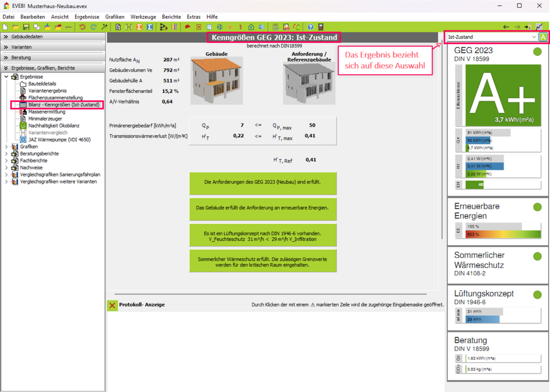Collapse the Ergebnisse tree node
Screen dimensions: 550x392
click(6, 77)
